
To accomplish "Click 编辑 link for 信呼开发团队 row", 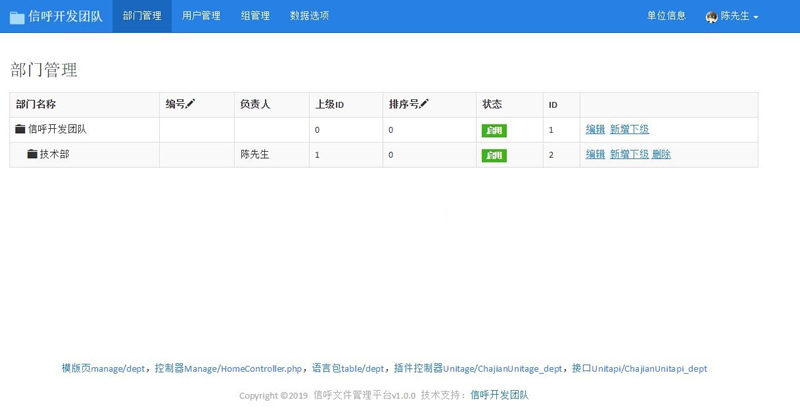I will click(595, 129).
